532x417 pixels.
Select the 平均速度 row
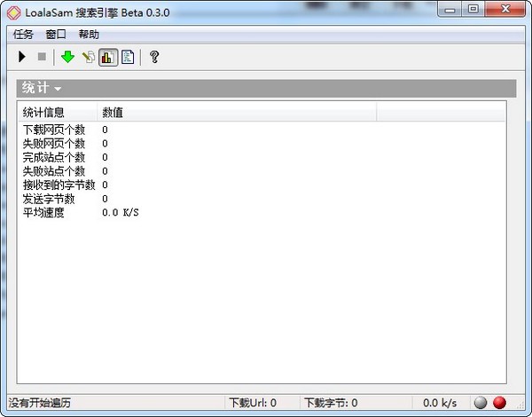click(x=262, y=213)
